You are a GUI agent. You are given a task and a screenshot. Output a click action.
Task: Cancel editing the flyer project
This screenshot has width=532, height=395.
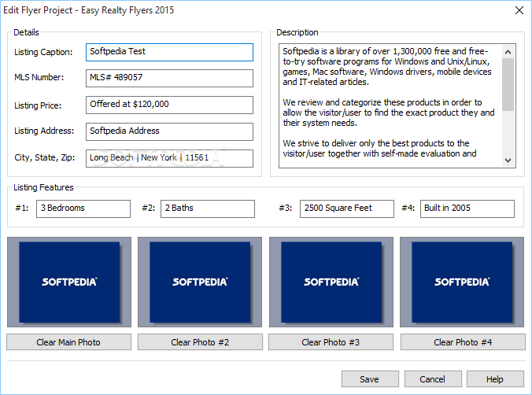pos(433,379)
